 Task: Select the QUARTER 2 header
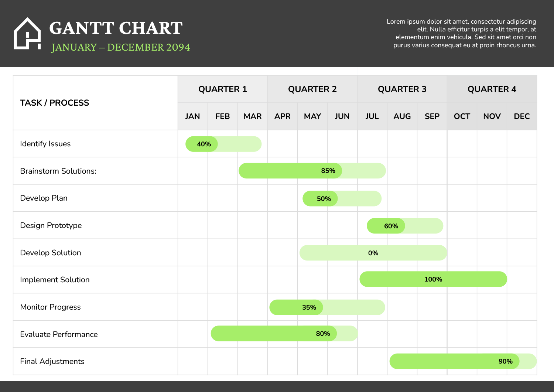click(312, 89)
